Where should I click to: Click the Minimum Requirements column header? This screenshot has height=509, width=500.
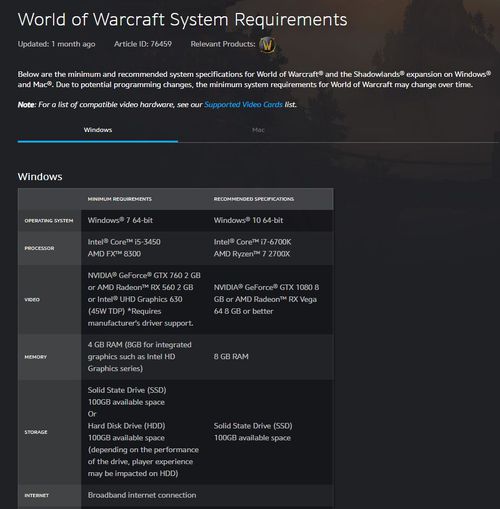120,199
